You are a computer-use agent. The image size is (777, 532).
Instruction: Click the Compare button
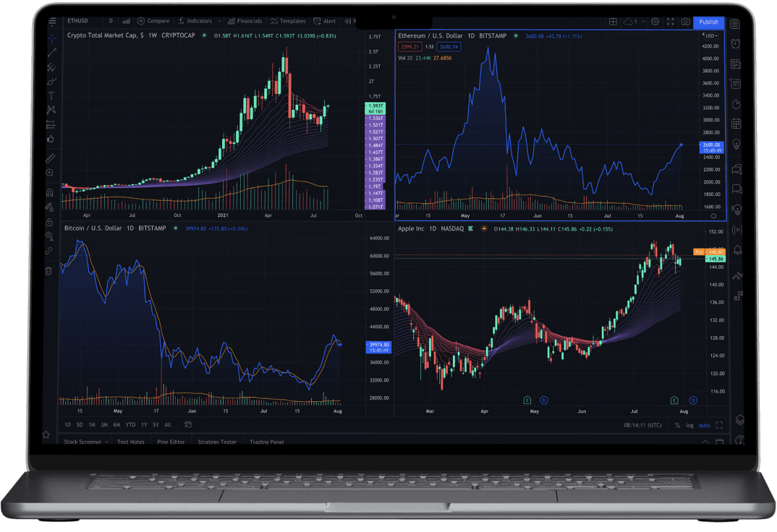[153, 21]
